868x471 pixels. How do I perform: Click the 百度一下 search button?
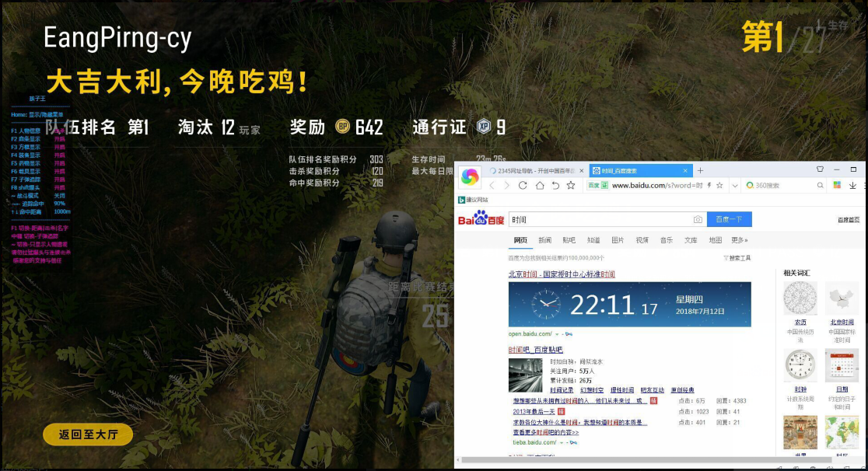click(729, 219)
